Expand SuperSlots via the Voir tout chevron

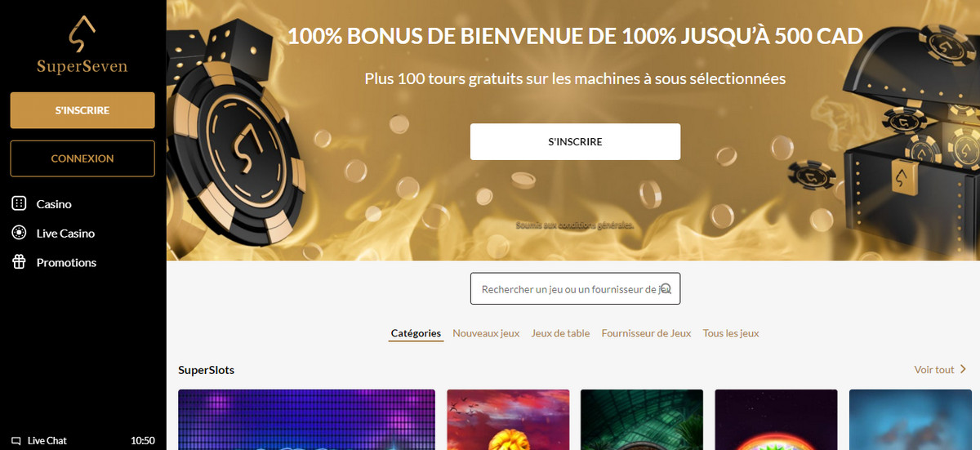point(963,369)
